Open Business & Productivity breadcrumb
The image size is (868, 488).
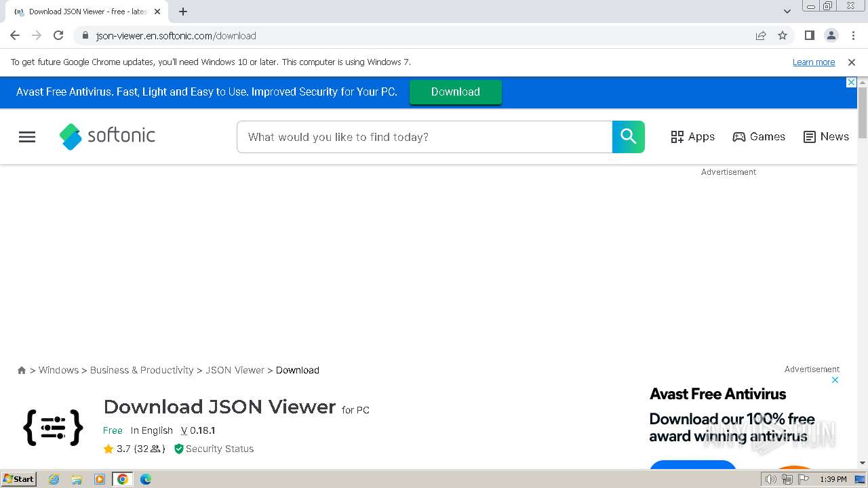(x=142, y=370)
